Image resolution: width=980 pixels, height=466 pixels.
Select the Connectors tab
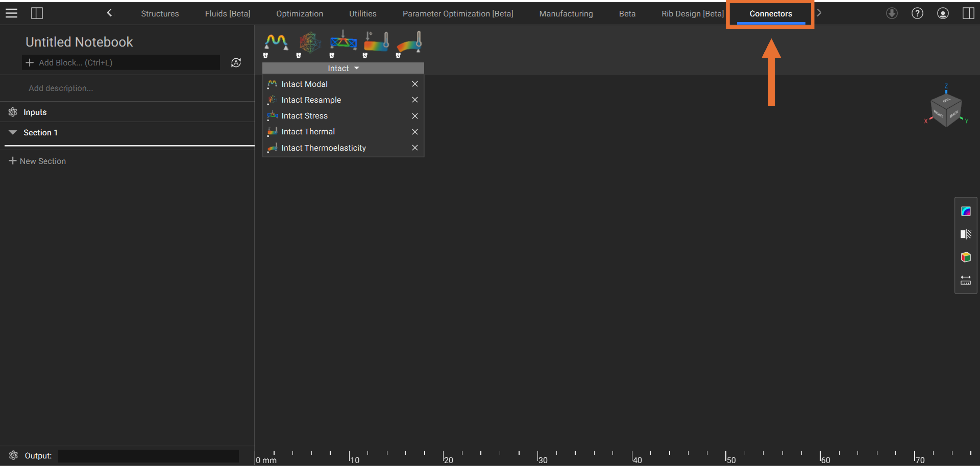[771, 14]
